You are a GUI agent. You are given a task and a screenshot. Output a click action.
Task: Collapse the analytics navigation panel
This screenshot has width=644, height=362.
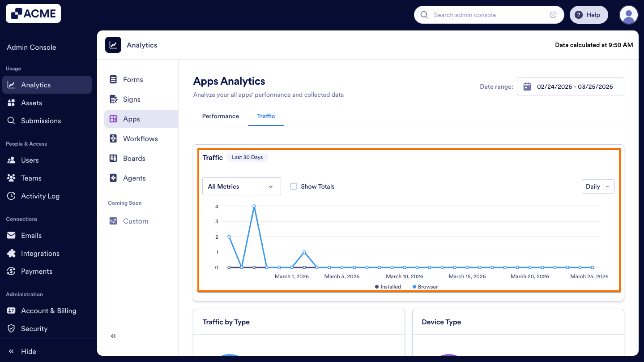pos(113,336)
